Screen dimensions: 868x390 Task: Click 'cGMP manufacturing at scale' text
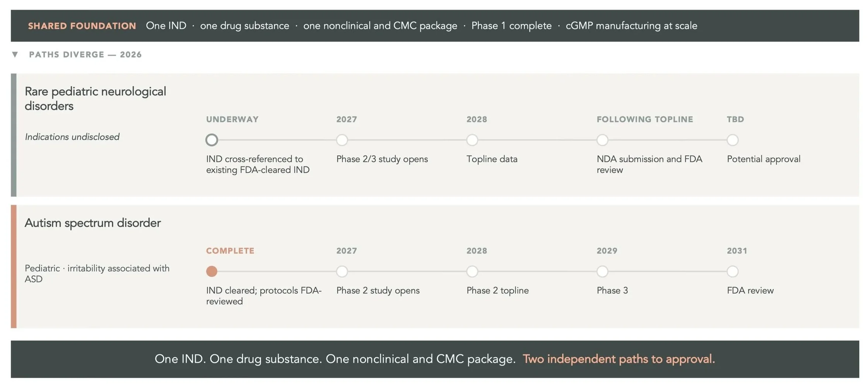coord(631,25)
